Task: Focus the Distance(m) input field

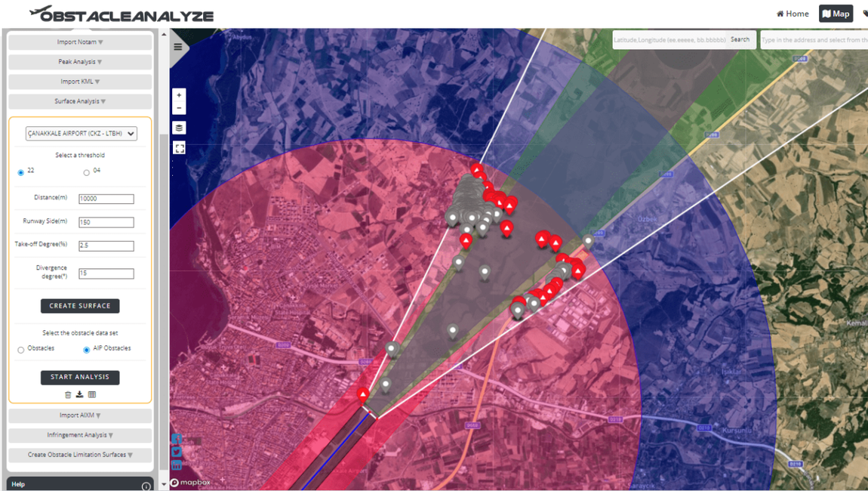Action: click(106, 199)
